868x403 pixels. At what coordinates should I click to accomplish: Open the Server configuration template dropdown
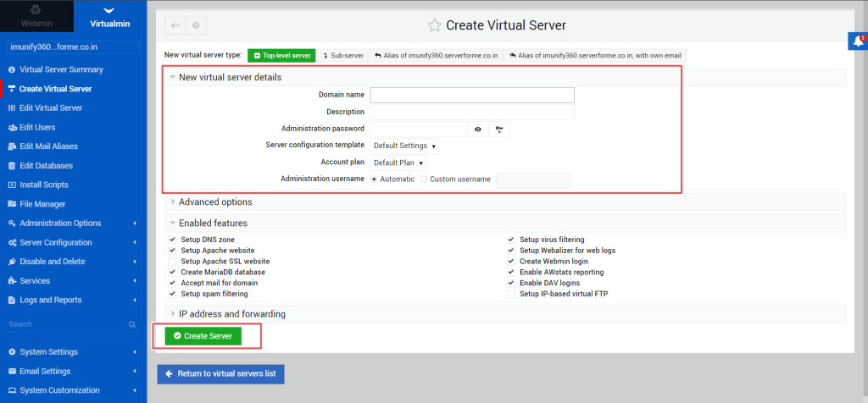404,146
